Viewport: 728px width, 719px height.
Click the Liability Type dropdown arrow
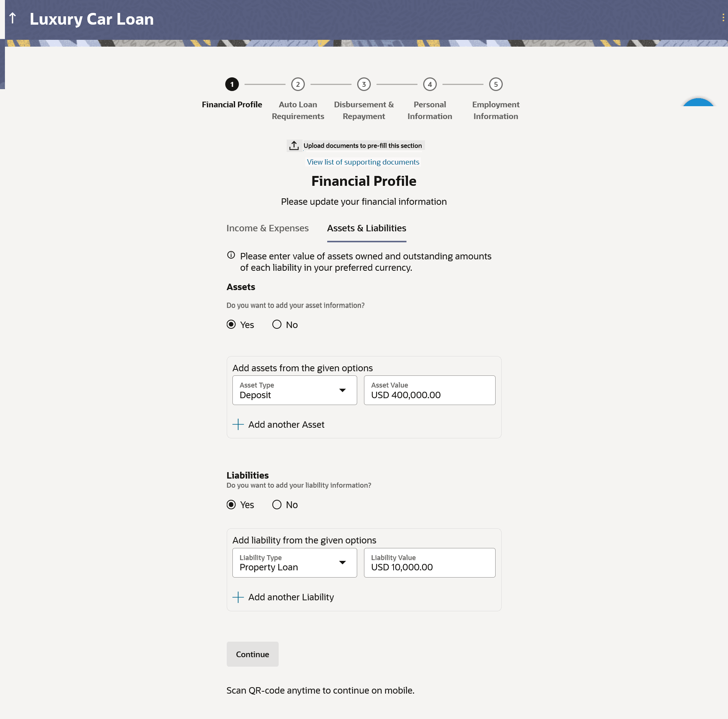342,563
